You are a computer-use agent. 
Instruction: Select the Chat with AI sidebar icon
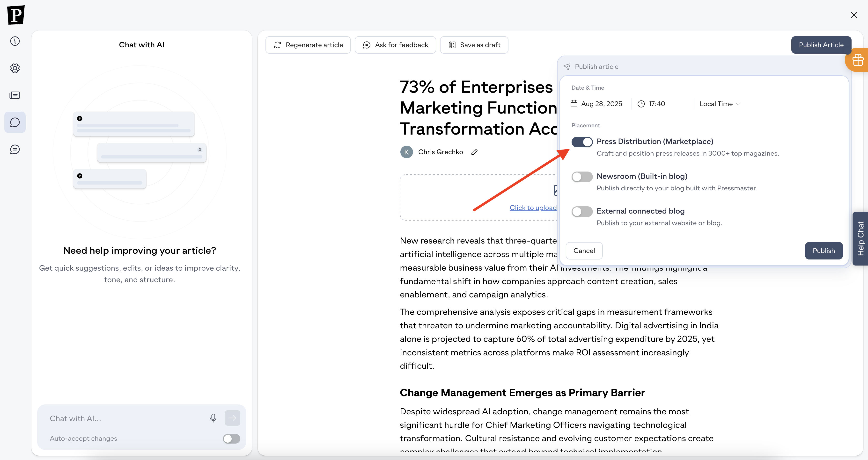15,122
